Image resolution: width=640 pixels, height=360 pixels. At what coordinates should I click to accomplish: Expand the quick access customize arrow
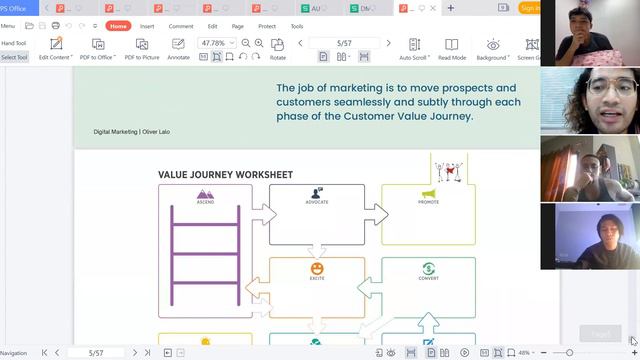tap(95, 26)
